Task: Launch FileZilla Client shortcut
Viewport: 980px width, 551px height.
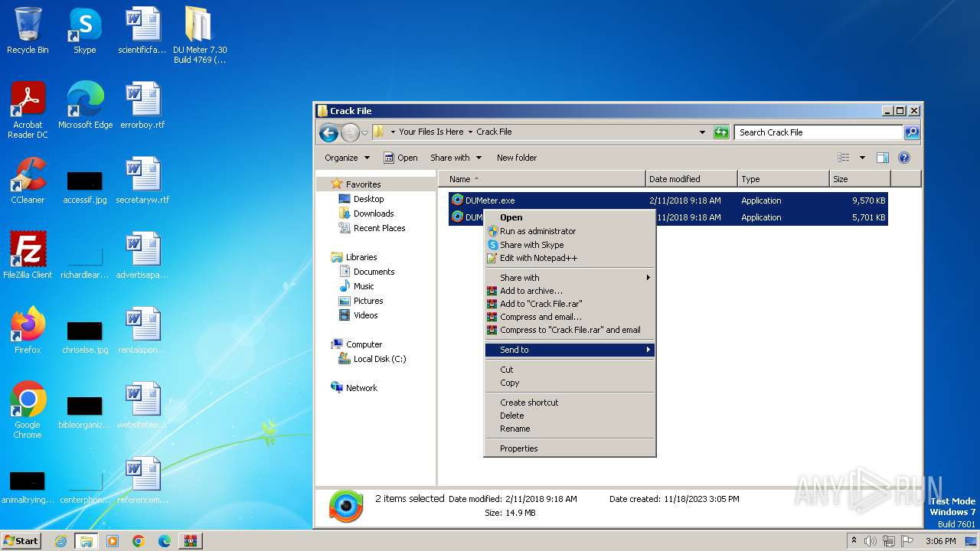Action: [28, 256]
